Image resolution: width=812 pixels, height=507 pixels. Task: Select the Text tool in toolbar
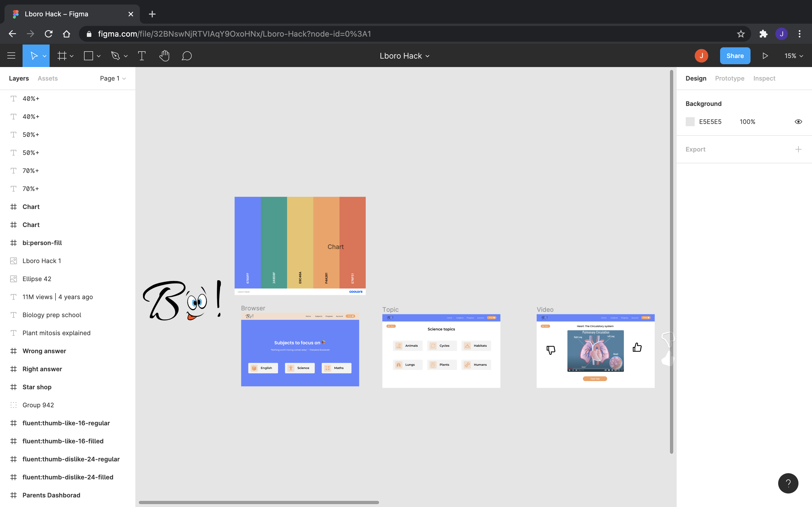click(x=142, y=56)
